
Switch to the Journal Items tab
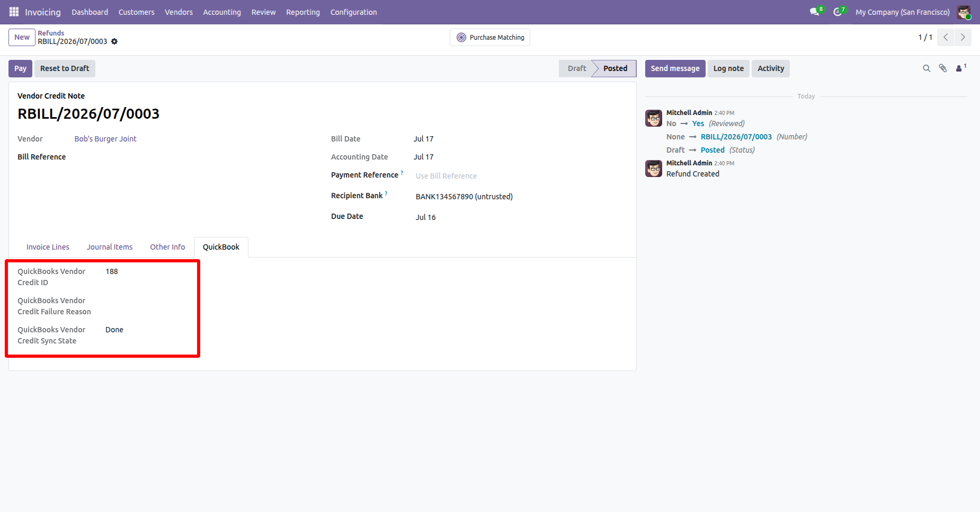110,247
